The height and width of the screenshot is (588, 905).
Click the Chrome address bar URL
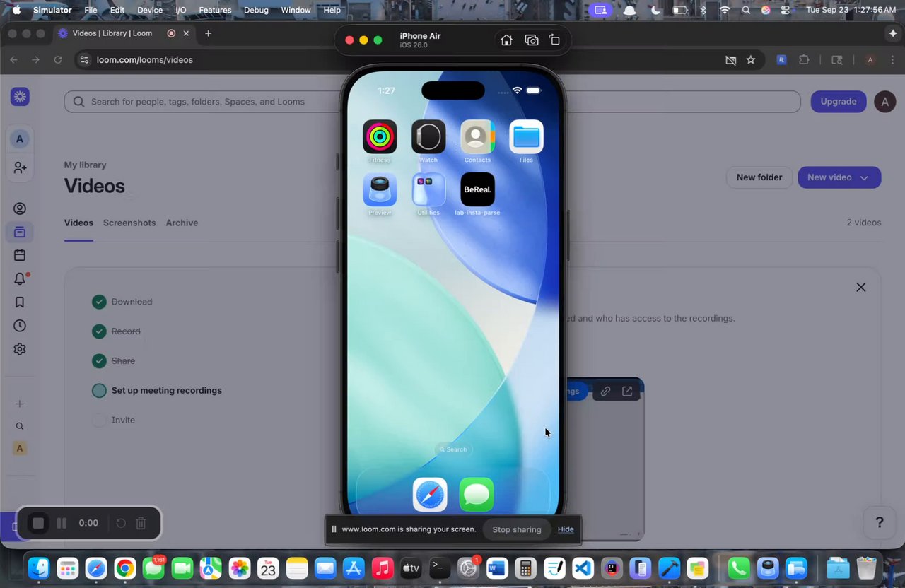tap(145, 60)
